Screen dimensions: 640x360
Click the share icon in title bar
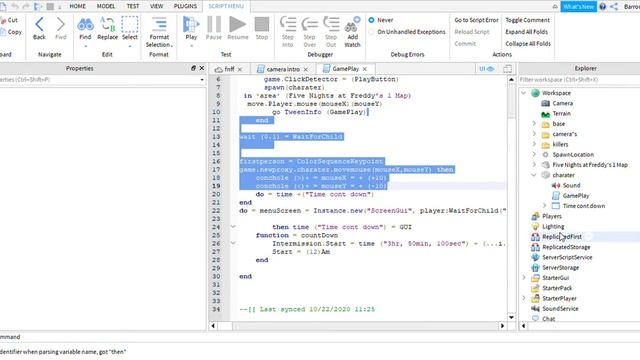point(614,7)
